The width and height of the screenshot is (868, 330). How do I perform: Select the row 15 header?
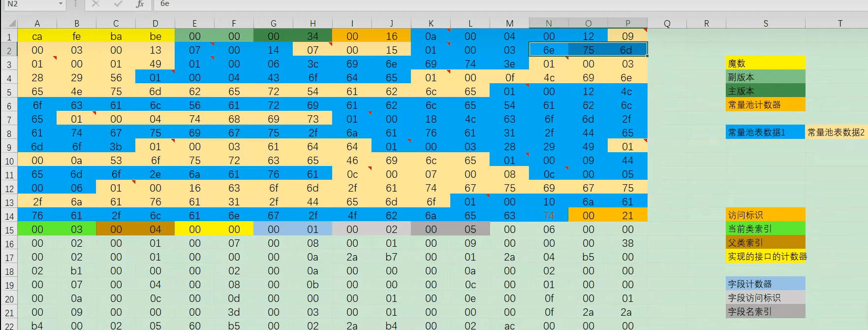[9, 230]
